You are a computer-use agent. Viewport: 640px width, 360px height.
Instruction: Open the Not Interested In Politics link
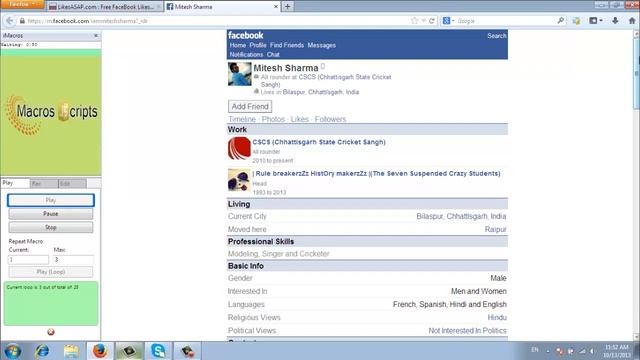point(467,331)
